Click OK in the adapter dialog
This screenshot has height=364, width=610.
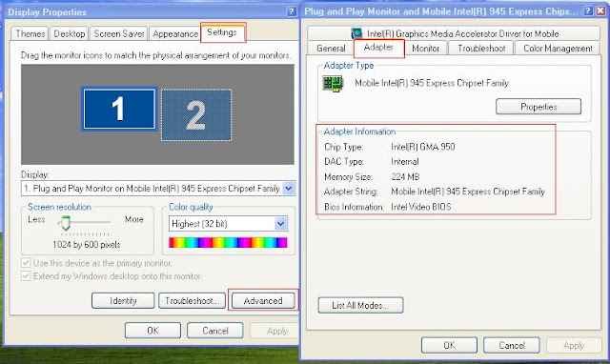[x=449, y=345]
